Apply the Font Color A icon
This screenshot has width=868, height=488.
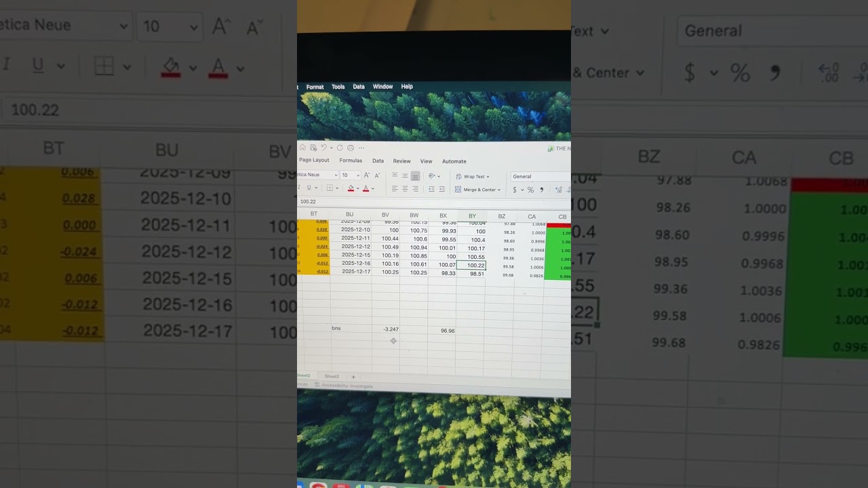tap(366, 188)
